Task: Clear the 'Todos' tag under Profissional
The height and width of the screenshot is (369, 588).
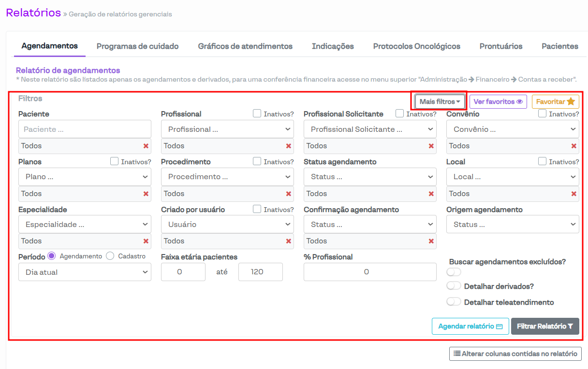Action: point(289,146)
